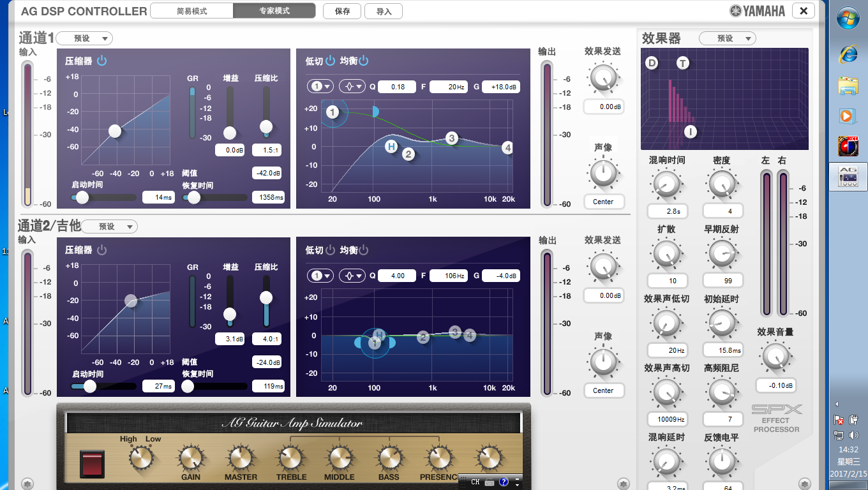Click channel 1 compressor threshold curve handle
Viewport: 868px width, 490px height.
115,131
